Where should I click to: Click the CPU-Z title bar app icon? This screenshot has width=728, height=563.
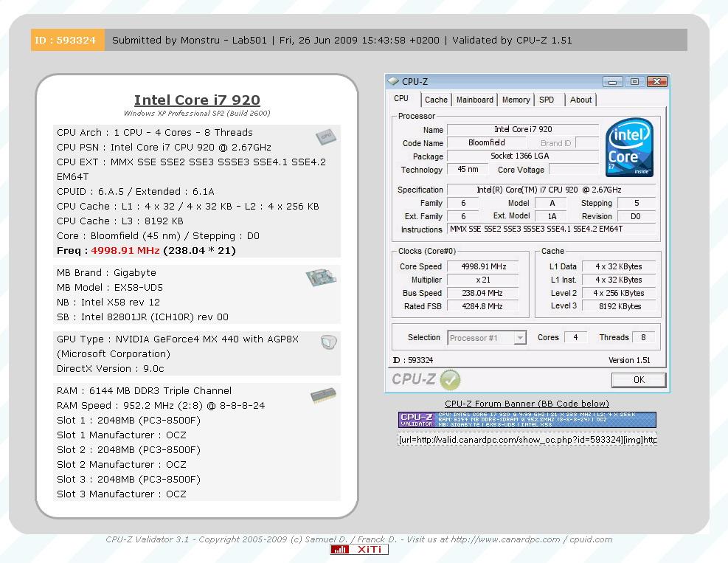[394, 81]
